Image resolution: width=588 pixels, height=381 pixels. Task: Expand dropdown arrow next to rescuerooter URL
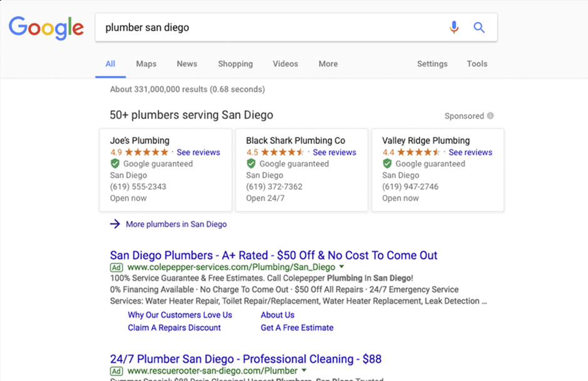click(304, 370)
